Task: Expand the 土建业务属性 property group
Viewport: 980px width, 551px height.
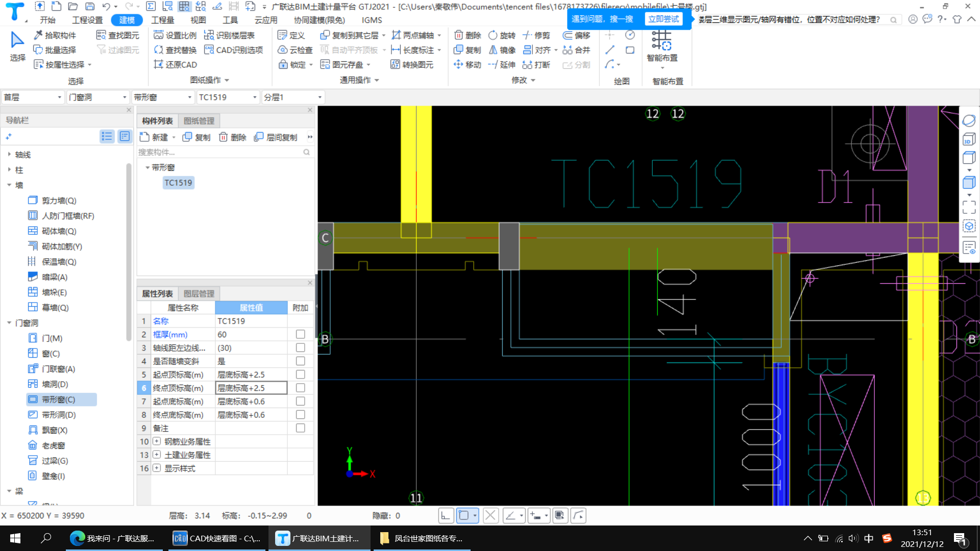Action: (157, 455)
